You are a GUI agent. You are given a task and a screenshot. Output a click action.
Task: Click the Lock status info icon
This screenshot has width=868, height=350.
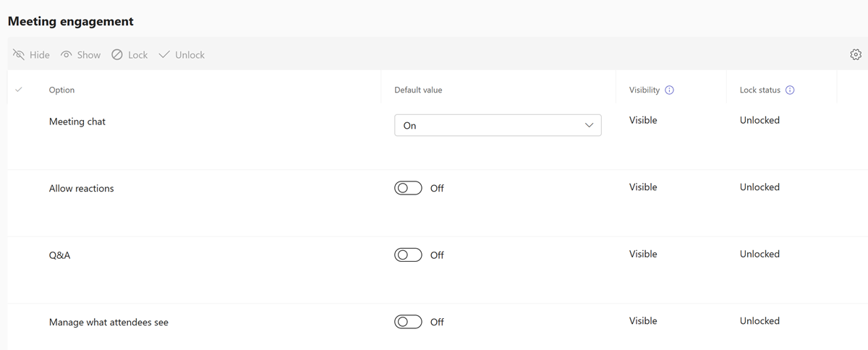point(790,90)
